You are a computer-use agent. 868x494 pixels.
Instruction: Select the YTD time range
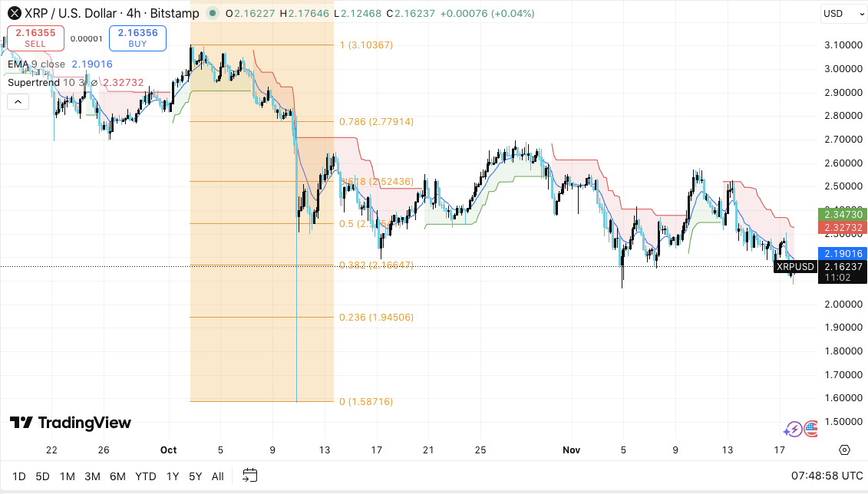(x=146, y=476)
